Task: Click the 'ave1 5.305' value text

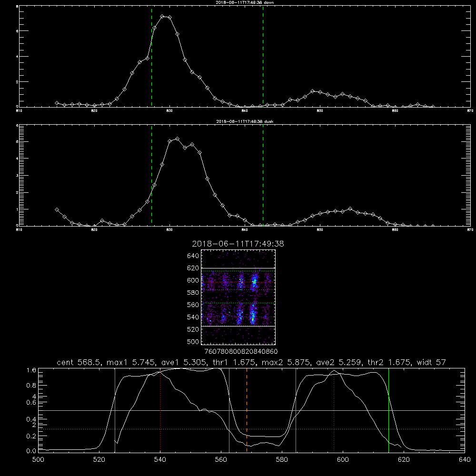Action: 184,362
